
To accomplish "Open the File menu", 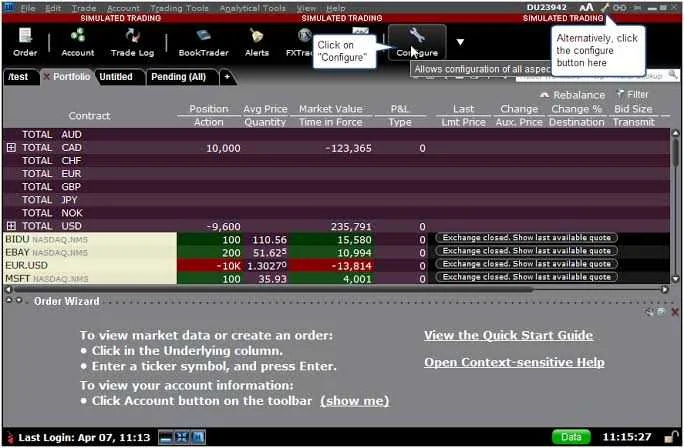I will (x=27, y=8).
